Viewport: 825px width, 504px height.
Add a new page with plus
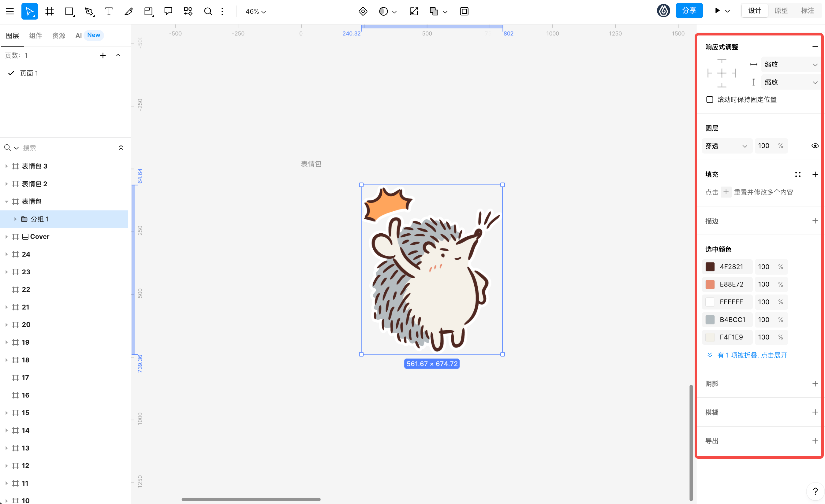coord(103,55)
